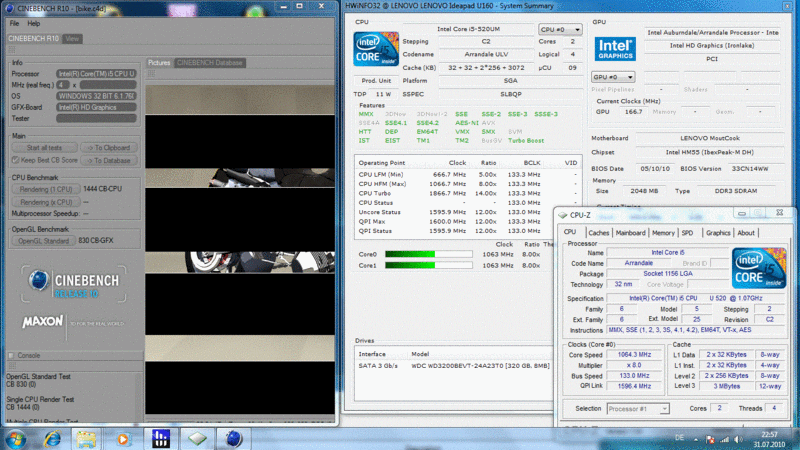Click the Cinebench Release 10 logo
This screenshot has height=450, width=800.
pos(73,284)
